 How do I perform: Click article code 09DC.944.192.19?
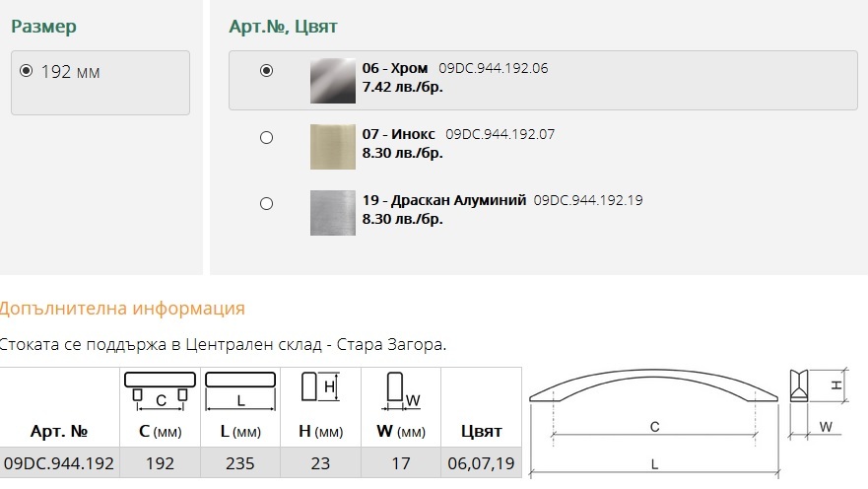pos(588,200)
